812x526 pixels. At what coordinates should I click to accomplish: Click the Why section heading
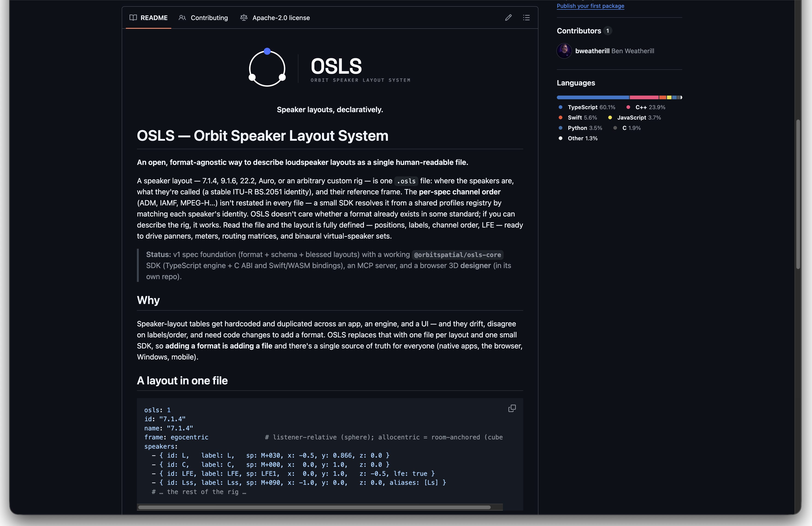[x=148, y=300]
